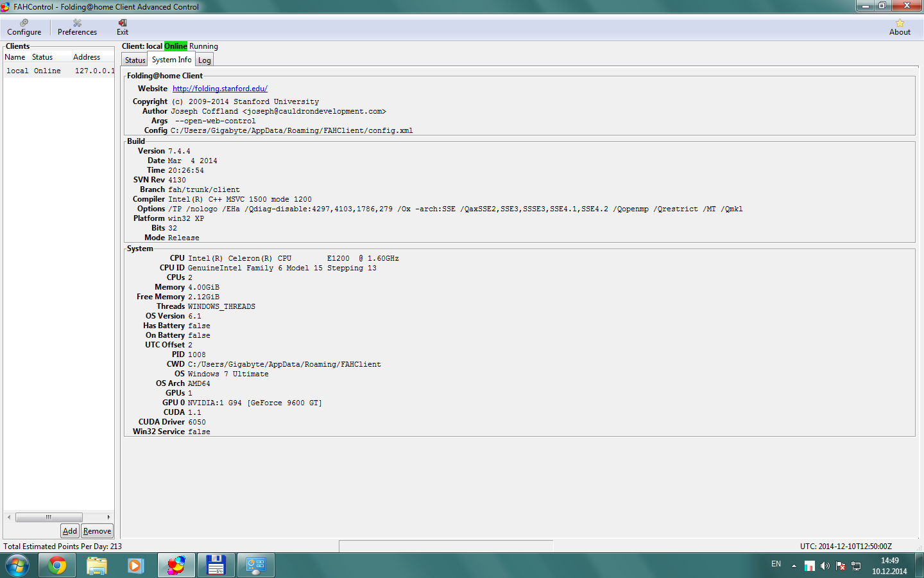Select the local client row
Viewport: 924px width, 578px height.
pyautogui.click(x=59, y=71)
